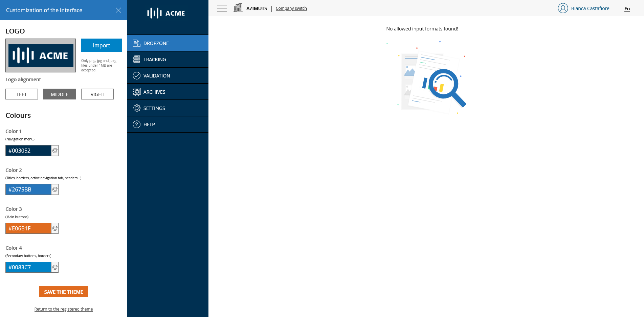This screenshot has height=317, width=644.
Task: Click the orange Color 3 swatch
Action: pos(28,228)
